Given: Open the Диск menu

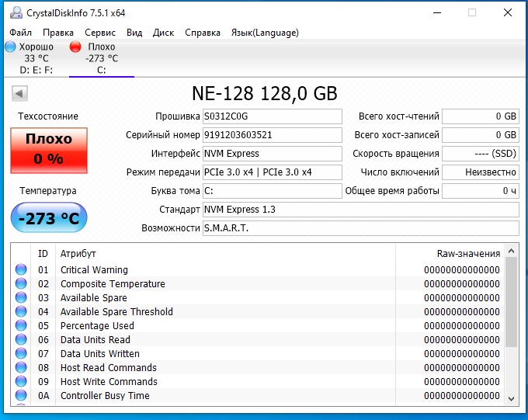Looking at the screenshot, I should pos(163,33).
